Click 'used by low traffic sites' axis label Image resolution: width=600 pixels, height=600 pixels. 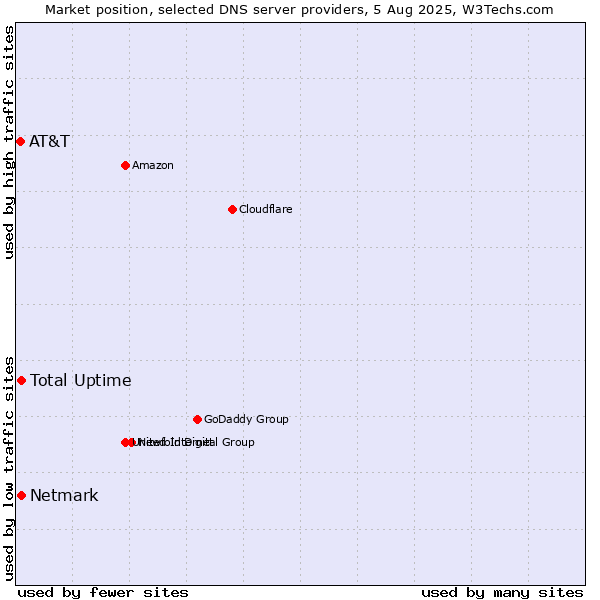(x=9, y=469)
